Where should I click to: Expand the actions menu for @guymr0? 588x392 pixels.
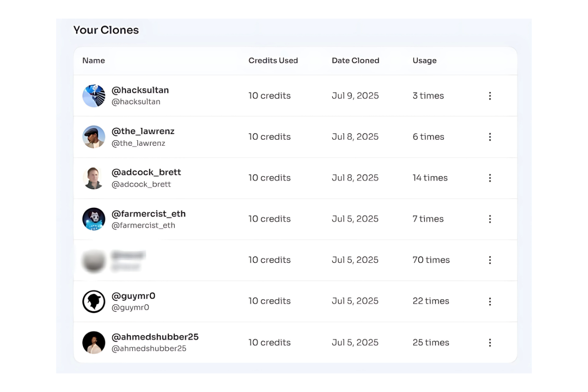pos(489,301)
